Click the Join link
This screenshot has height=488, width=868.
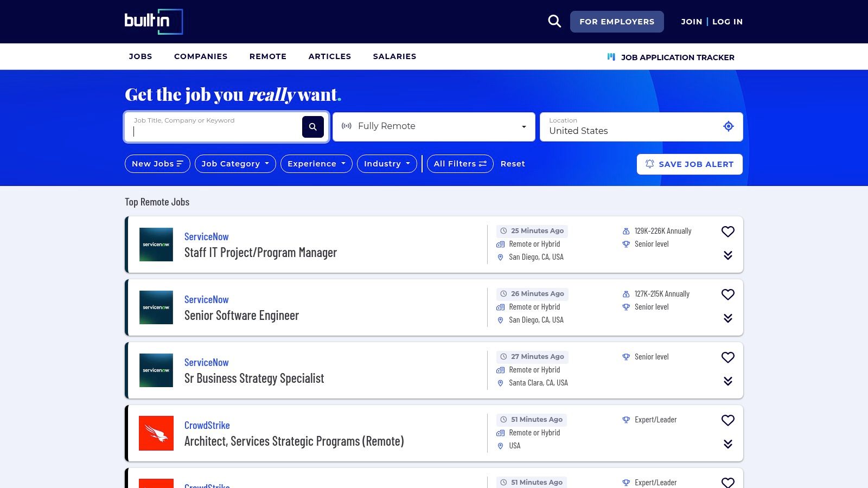[692, 22]
